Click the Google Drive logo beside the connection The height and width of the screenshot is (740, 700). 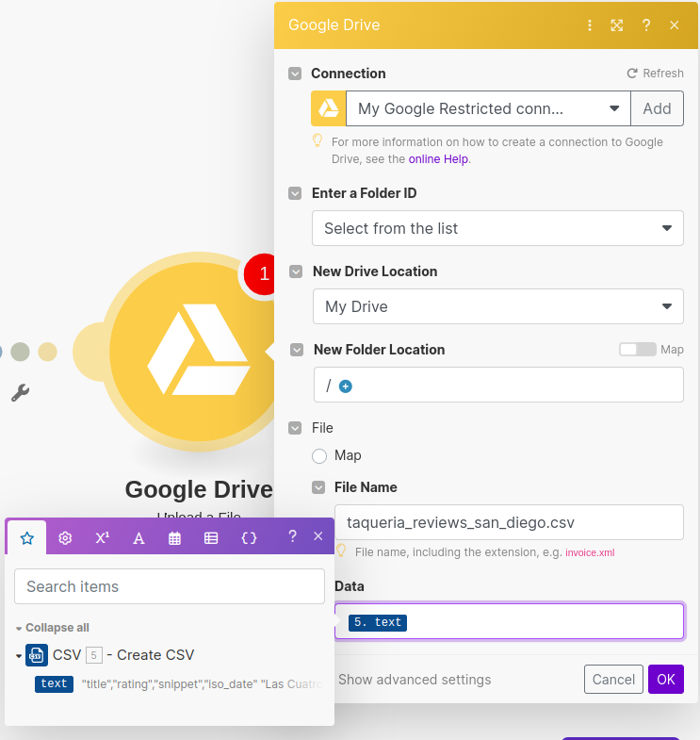[328, 108]
